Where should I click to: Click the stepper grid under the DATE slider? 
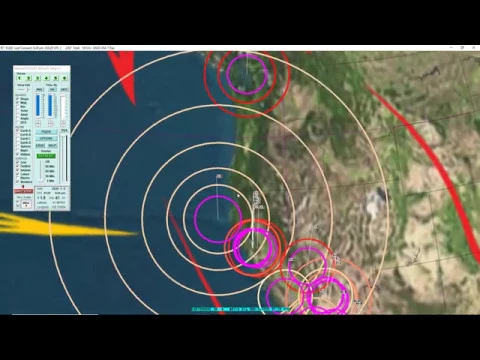click(x=63, y=123)
